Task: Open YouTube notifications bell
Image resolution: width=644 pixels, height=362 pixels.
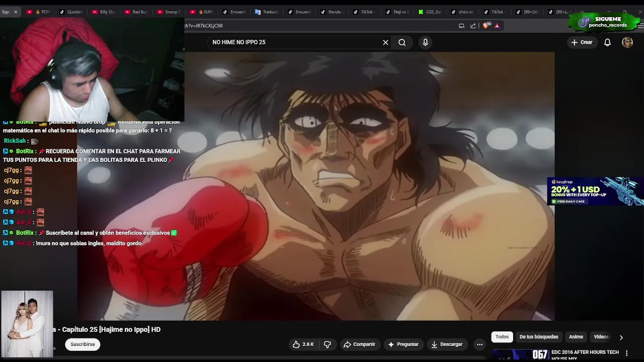Action: [607, 42]
